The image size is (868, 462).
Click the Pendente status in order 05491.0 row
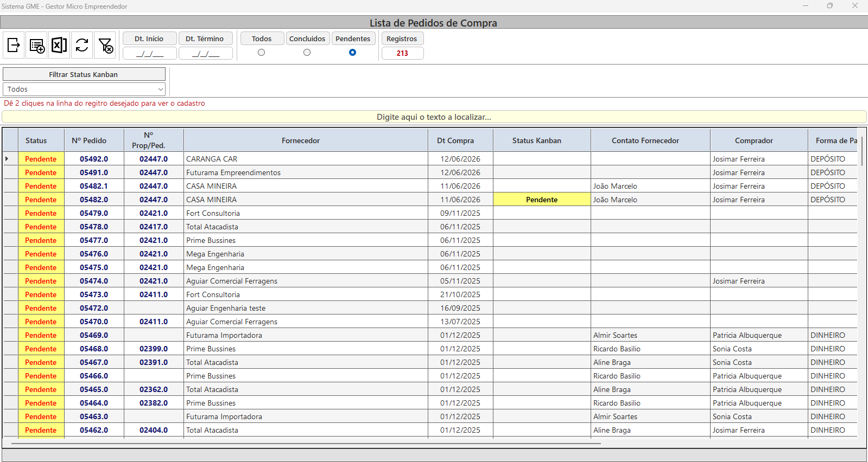click(x=41, y=172)
